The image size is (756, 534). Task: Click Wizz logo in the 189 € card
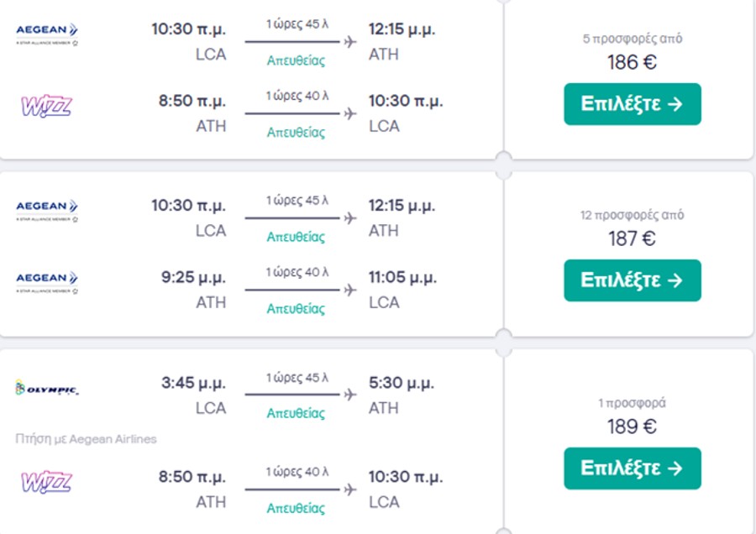46,482
